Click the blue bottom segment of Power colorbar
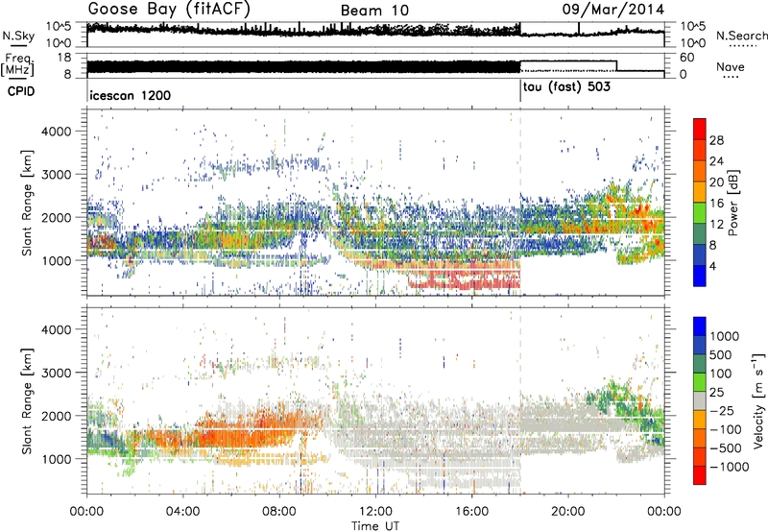The image size is (768, 532). pyautogui.click(x=700, y=276)
